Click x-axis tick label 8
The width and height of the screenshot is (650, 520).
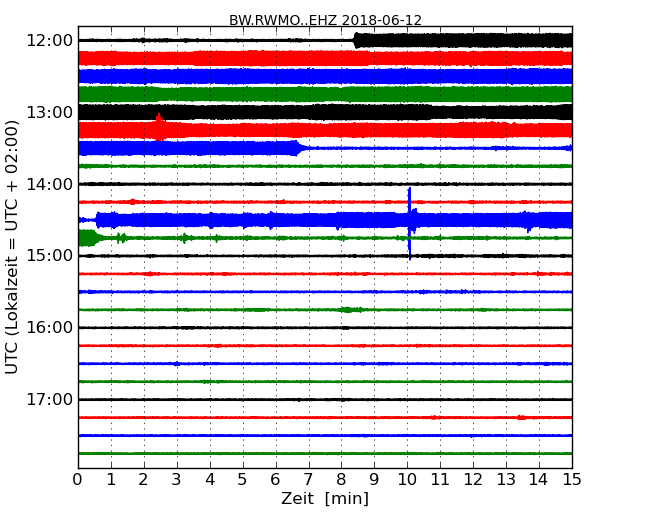click(341, 480)
